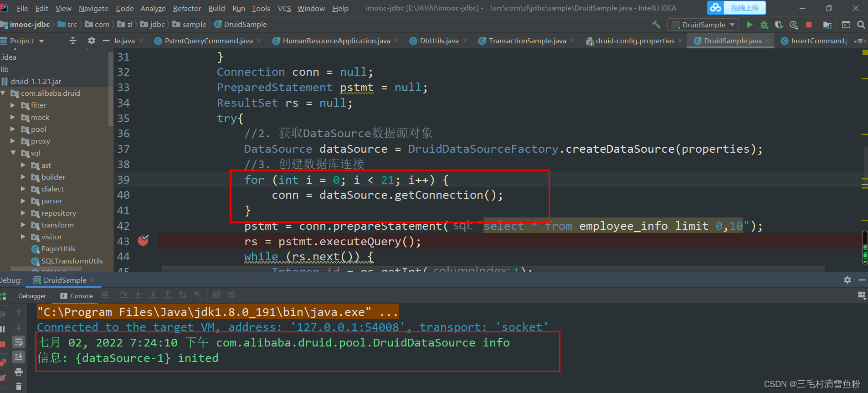Open the Project Structure dialog icon
The image size is (868, 393).
pyautogui.click(x=827, y=25)
